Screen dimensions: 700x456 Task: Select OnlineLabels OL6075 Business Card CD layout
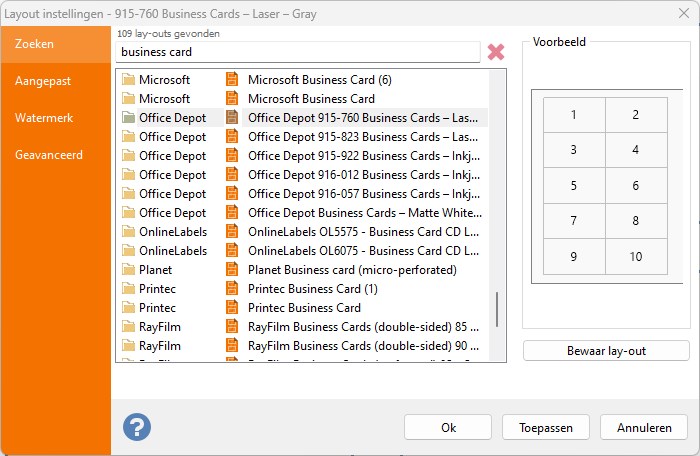363,251
